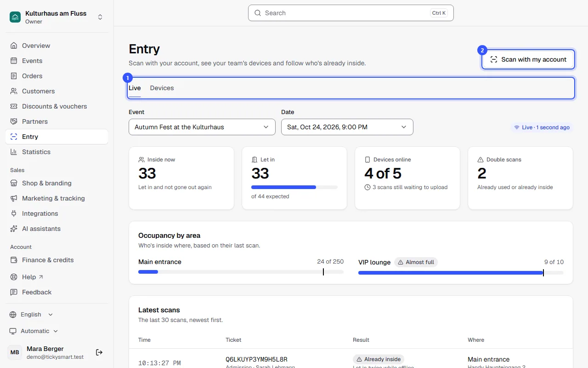Screen dimensions: 588x368
Task: Click the Partners handshake icon
Action: pos(14,121)
